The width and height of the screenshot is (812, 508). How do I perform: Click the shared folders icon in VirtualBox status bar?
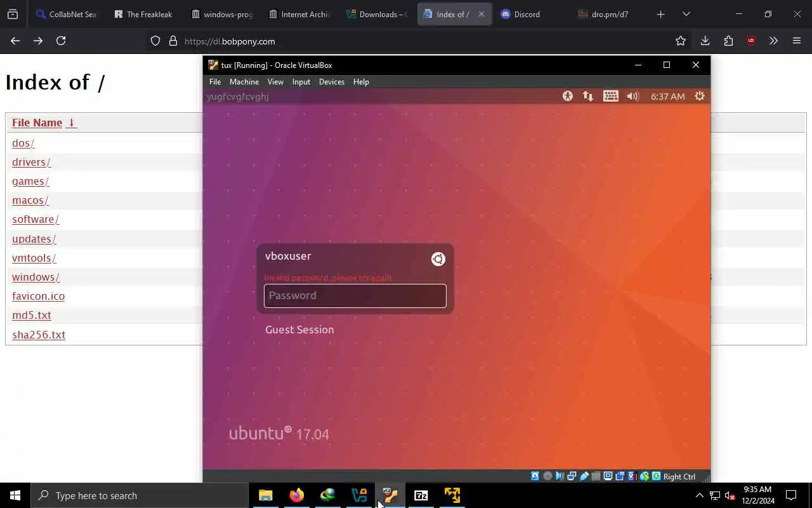click(596, 476)
